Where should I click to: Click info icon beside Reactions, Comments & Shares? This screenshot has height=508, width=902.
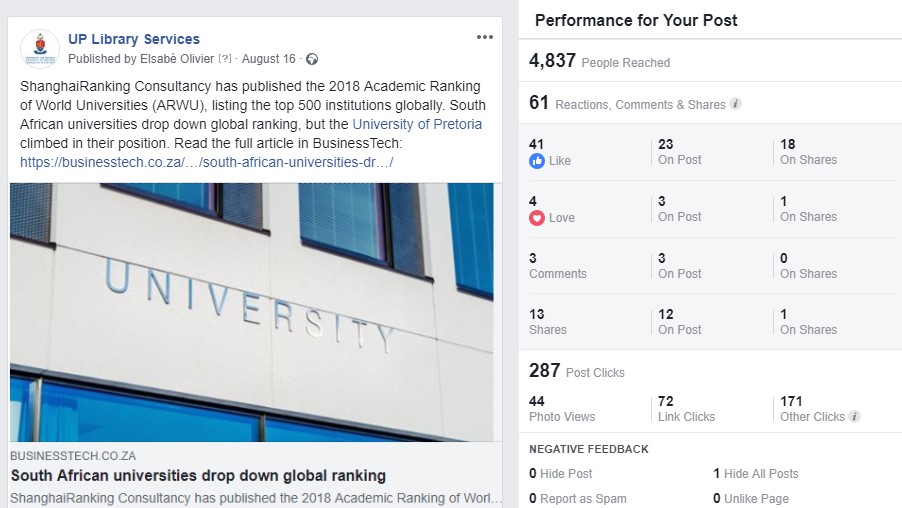(x=736, y=104)
